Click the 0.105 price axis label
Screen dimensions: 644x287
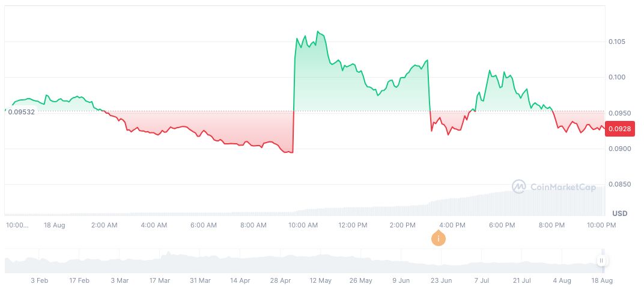[x=616, y=42]
